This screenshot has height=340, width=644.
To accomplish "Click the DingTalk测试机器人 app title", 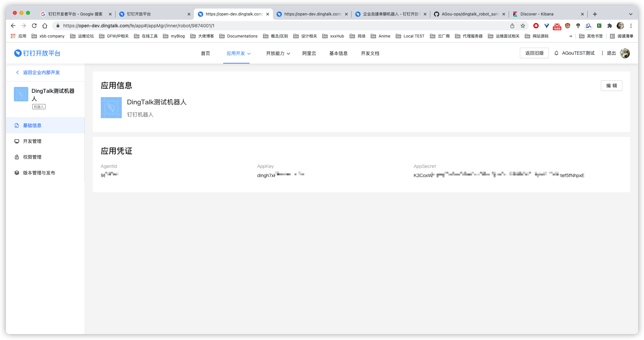I will coord(157,102).
